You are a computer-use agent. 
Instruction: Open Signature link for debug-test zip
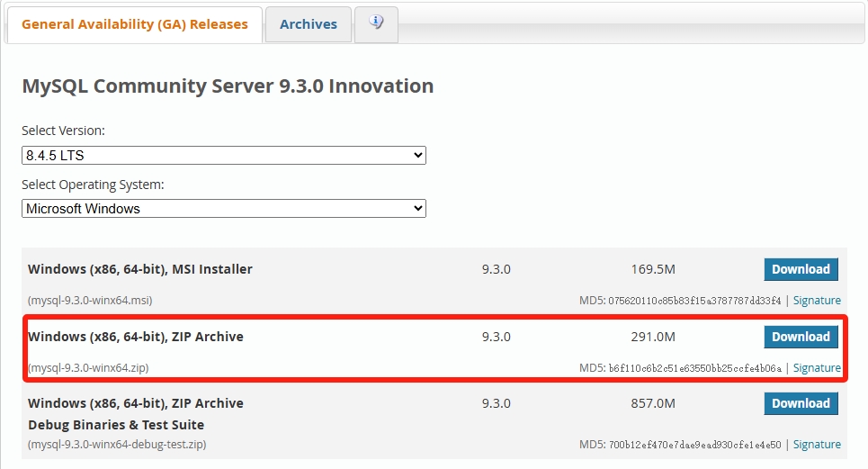click(x=817, y=445)
